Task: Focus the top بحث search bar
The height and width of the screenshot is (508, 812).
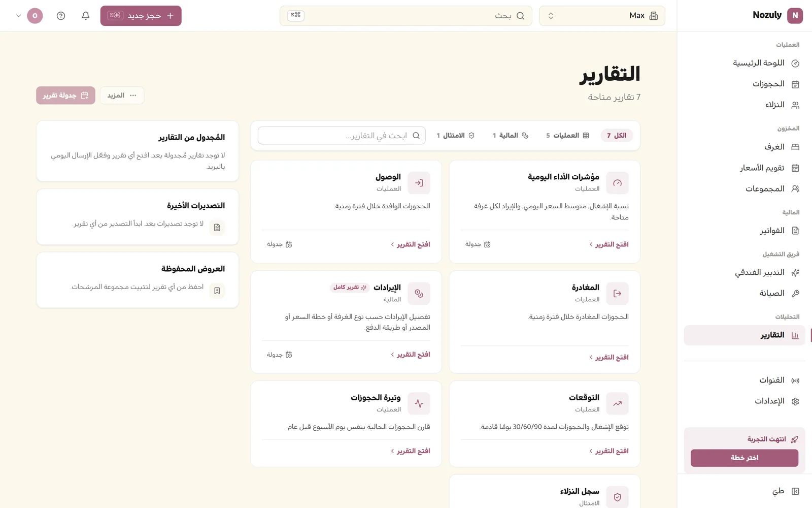Action: (405, 16)
